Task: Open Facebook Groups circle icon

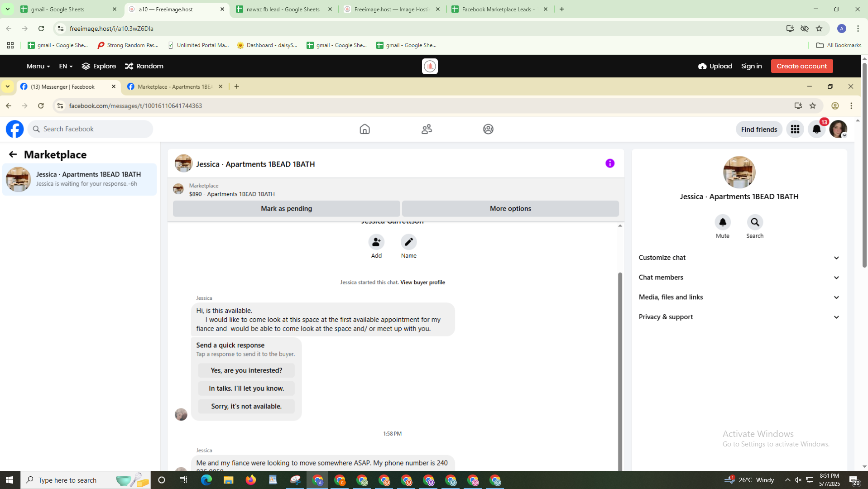Action: pyautogui.click(x=488, y=129)
